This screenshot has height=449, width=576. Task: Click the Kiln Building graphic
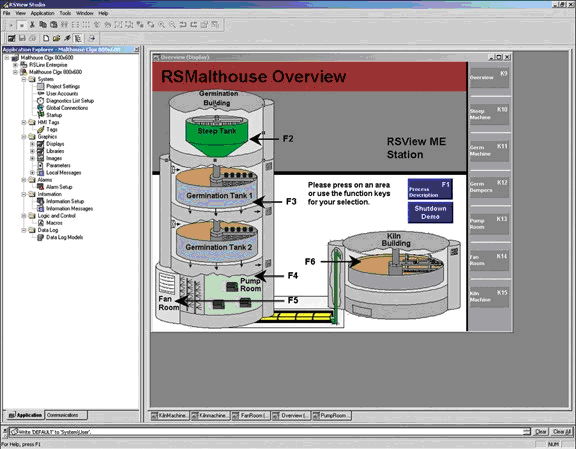click(x=395, y=274)
